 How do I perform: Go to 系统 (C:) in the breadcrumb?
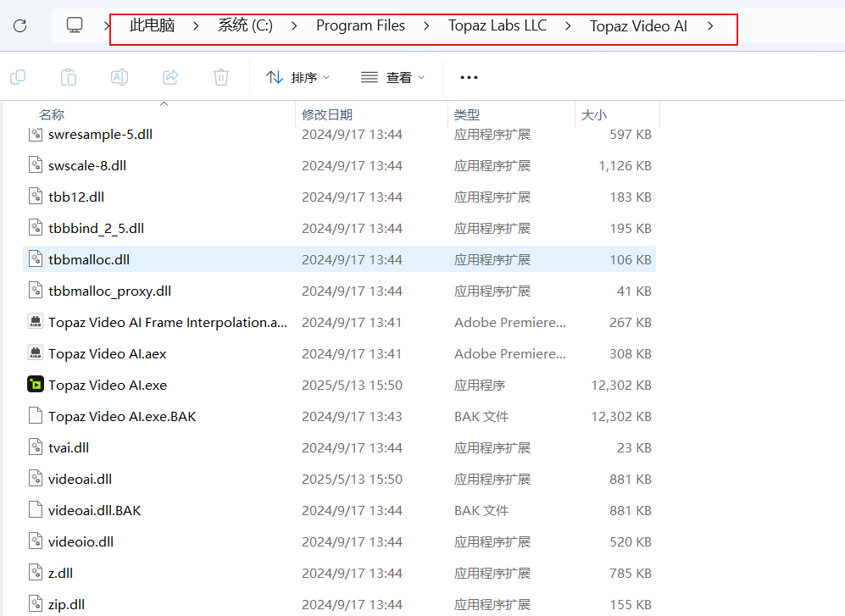point(245,25)
